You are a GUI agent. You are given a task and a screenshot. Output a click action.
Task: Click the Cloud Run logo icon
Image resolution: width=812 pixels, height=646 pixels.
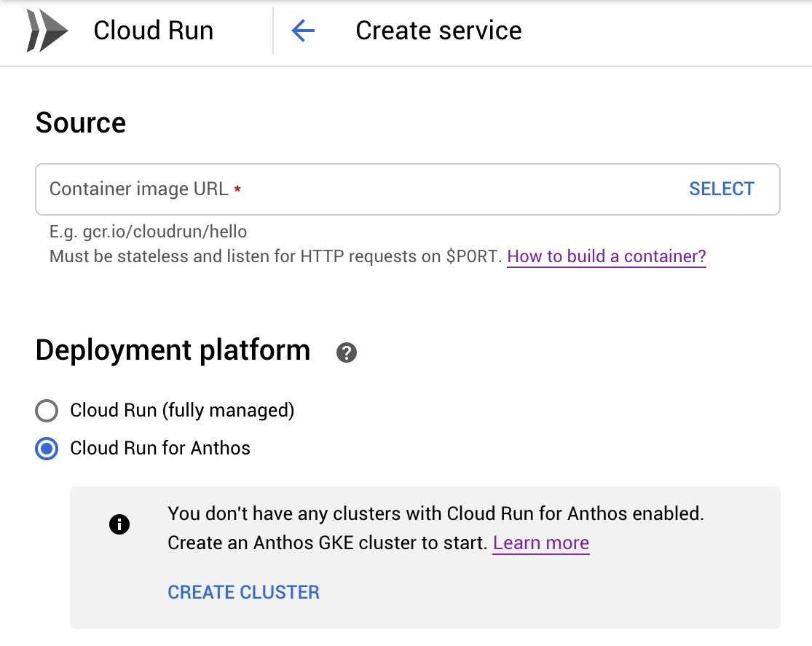[x=47, y=31]
